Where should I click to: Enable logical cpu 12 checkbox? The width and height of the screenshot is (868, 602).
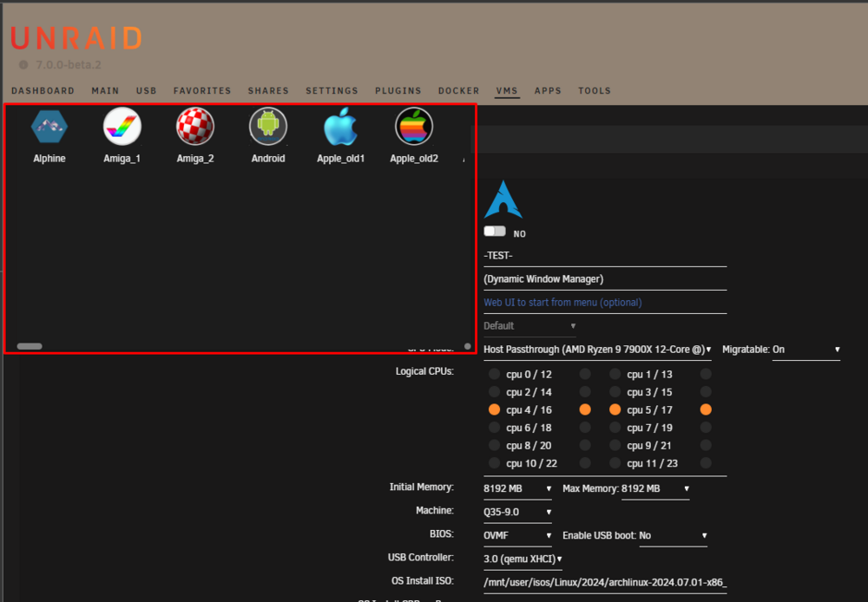point(584,374)
